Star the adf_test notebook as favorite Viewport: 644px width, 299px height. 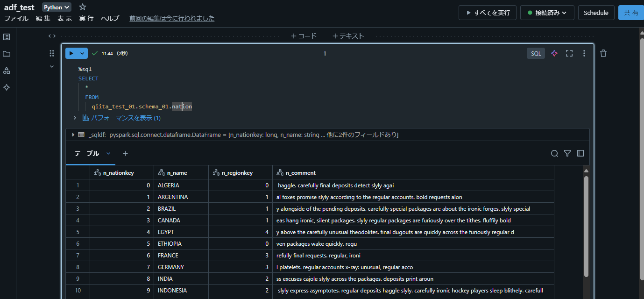[83, 7]
